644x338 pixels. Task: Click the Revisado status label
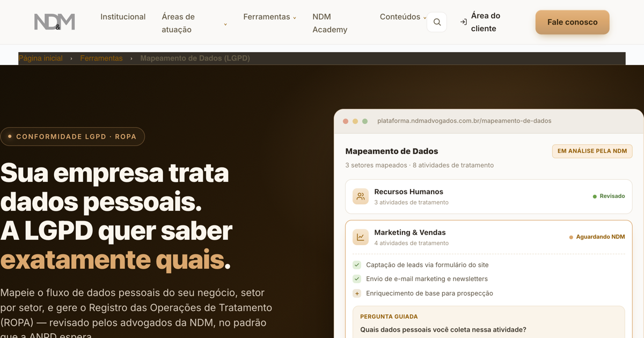[x=609, y=196]
